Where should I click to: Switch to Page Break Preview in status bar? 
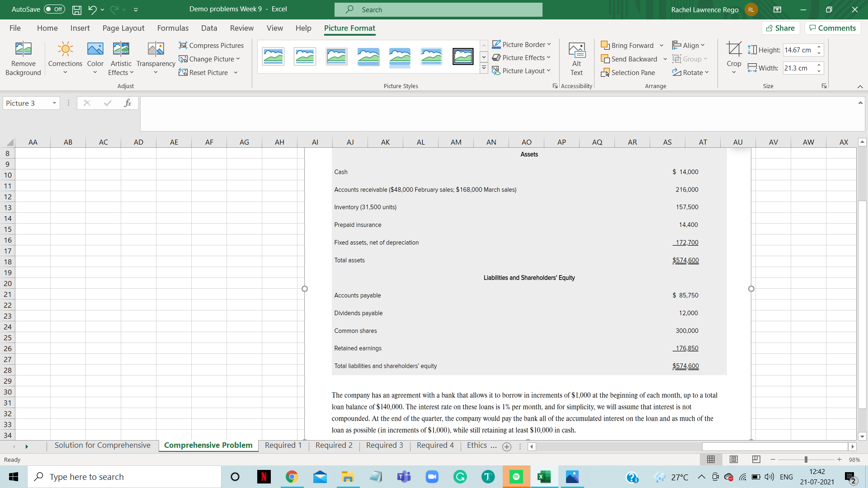click(755, 460)
